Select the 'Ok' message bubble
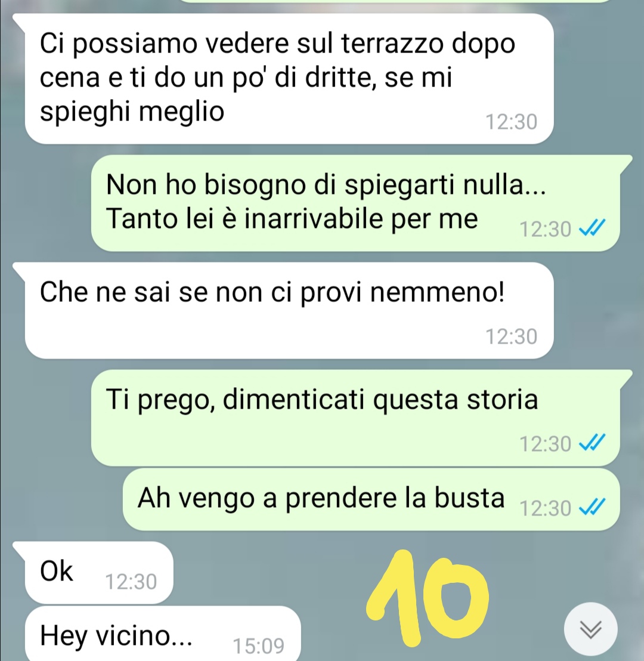The height and width of the screenshot is (661, 644). (99, 573)
